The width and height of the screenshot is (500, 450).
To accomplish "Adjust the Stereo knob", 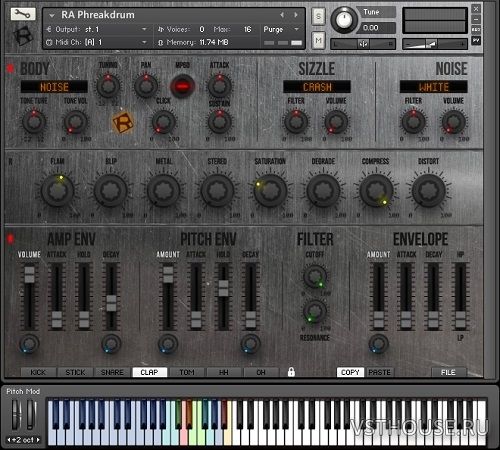I will tap(217, 190).
